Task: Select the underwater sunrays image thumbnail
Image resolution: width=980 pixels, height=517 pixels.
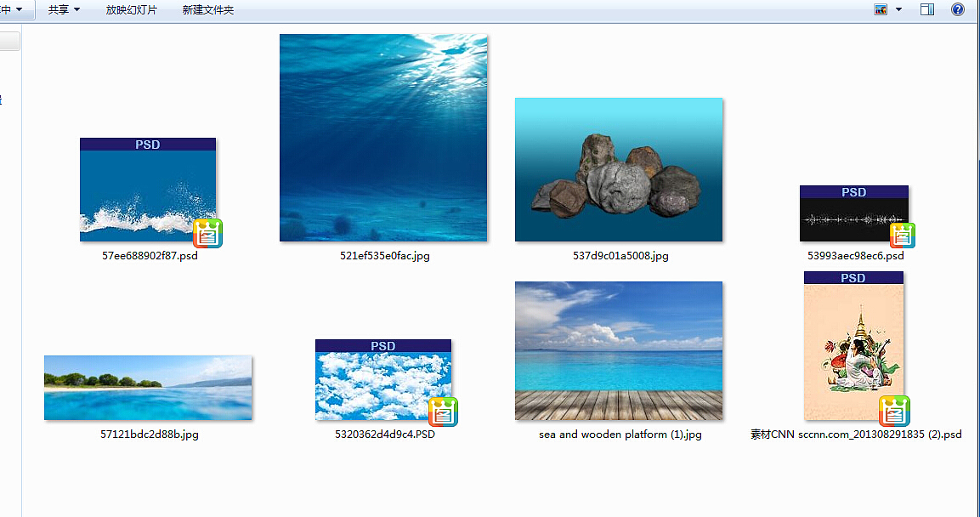Action: pos(383,138)
